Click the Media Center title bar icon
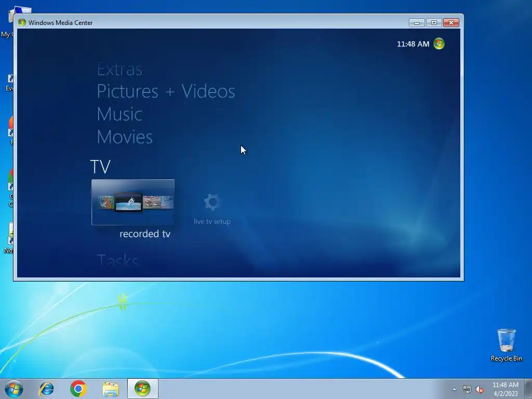 pyautogui.click(x=22, y=22)
